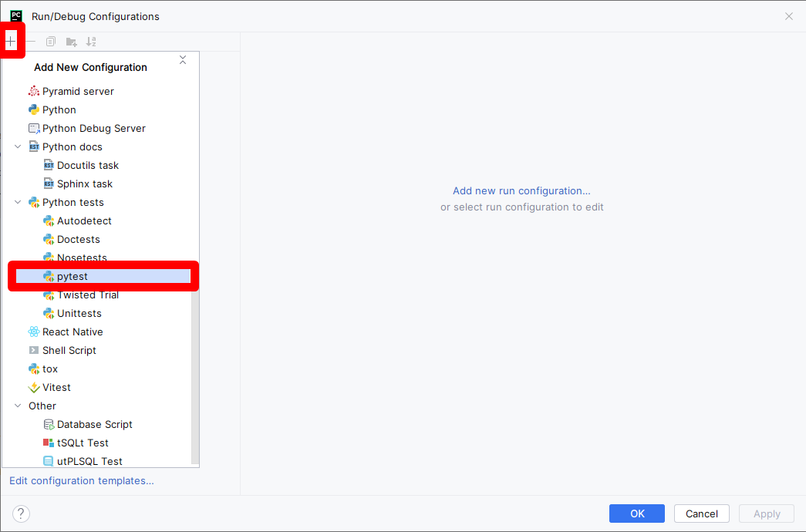This screenshot has height=532, width=806.
Task: Confirm with the OK button
Action: (x=637, y=513)
